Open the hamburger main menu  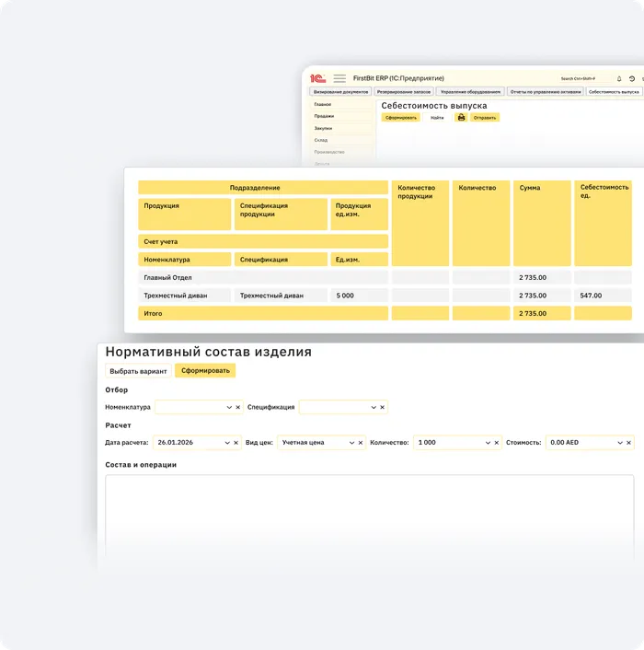[339, 78]
